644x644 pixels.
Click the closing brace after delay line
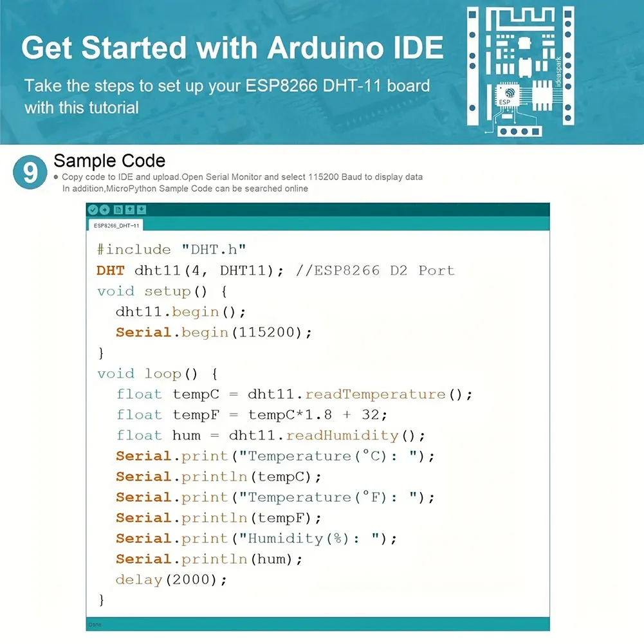pyautogui.click(x=101, y=600)
